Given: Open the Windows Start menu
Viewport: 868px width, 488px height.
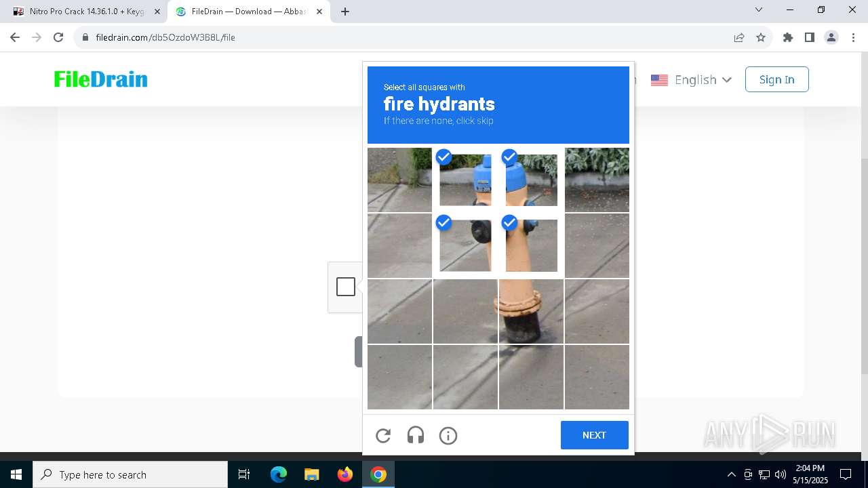Looking at the screenshot, I should 16,474.
